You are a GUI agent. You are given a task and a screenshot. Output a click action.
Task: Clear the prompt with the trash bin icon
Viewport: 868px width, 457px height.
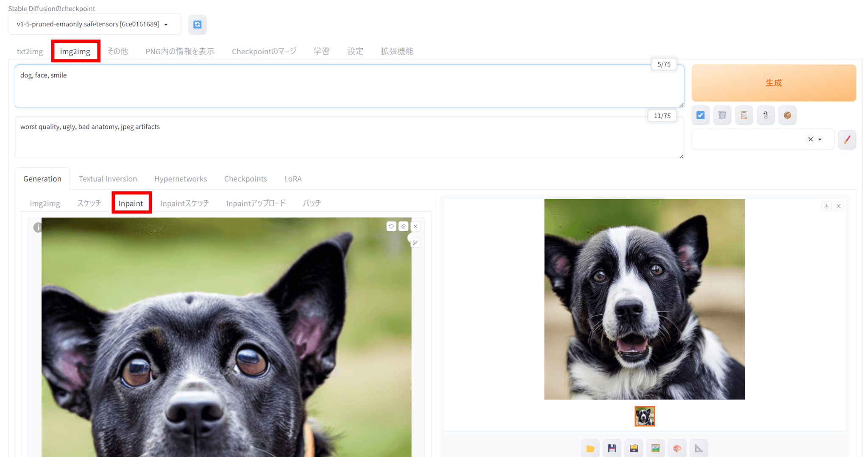pyautogui.click(x=722, y=115)
